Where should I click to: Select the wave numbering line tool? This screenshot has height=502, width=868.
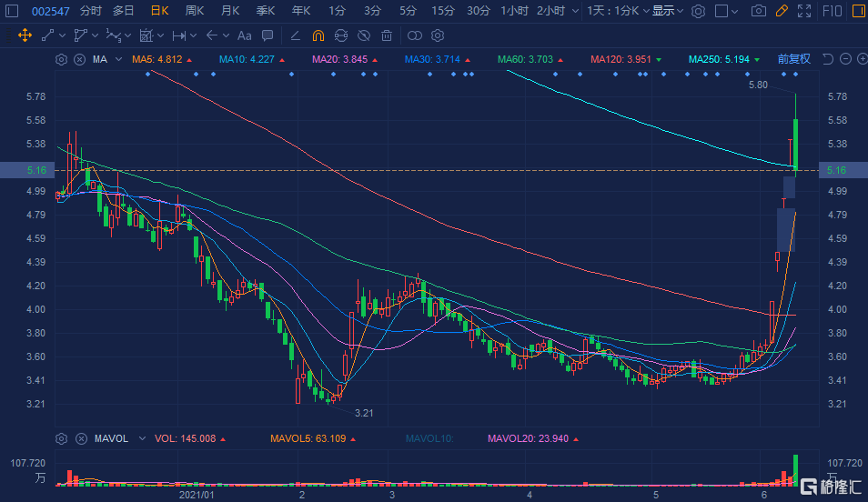click(x=114, y=36)
